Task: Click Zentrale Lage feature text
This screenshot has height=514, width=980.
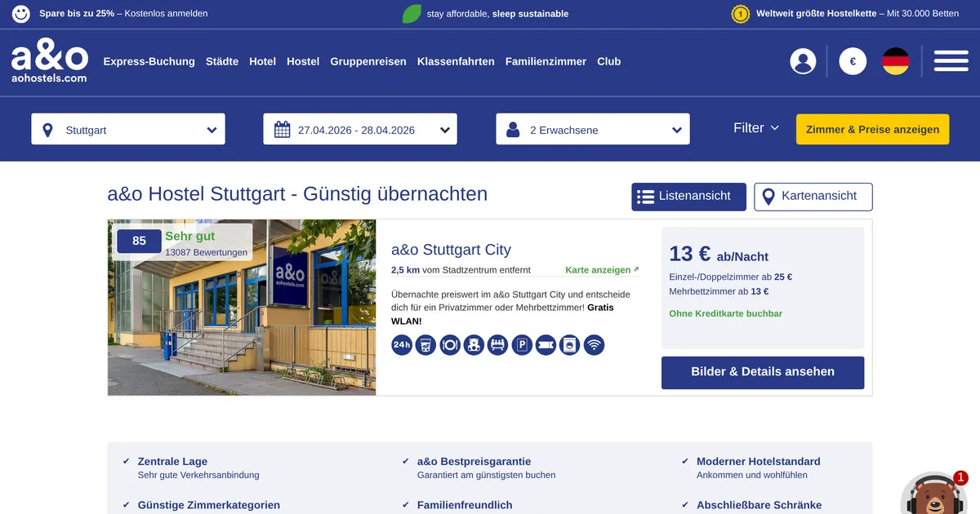Action: click(x=172, y=462)
